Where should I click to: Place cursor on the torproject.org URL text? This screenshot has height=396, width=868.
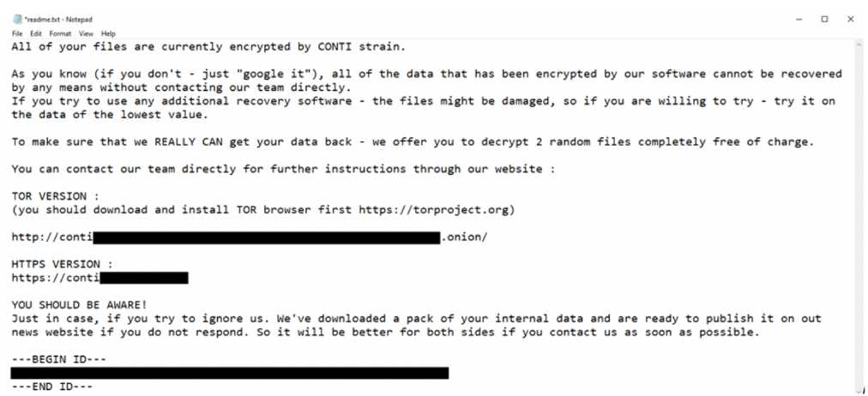pos(435,210)
